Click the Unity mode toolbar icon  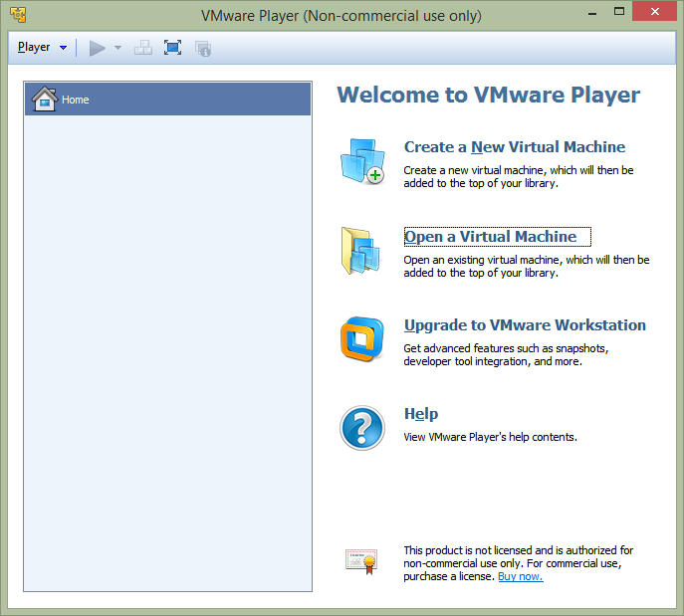(203, 48)
